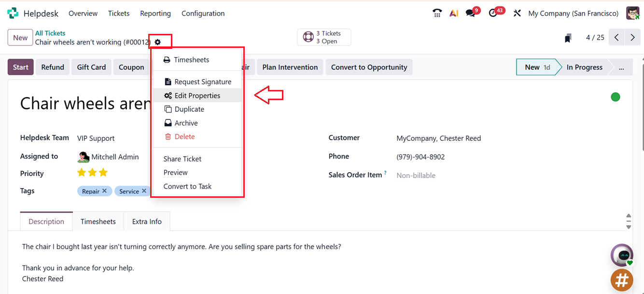Toggle the green kanban status dot
This screenshot has width=644, height=294.
(x=615, y=97)
